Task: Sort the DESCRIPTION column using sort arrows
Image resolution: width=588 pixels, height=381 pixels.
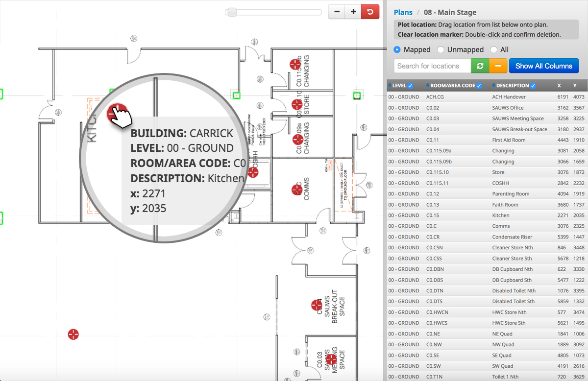Action: click(494, 86)
